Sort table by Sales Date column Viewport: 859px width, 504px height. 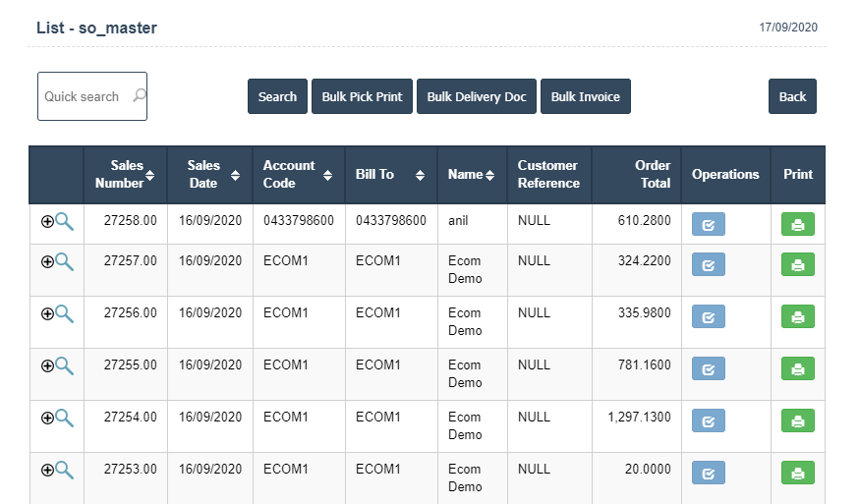[x=235, y=175]
